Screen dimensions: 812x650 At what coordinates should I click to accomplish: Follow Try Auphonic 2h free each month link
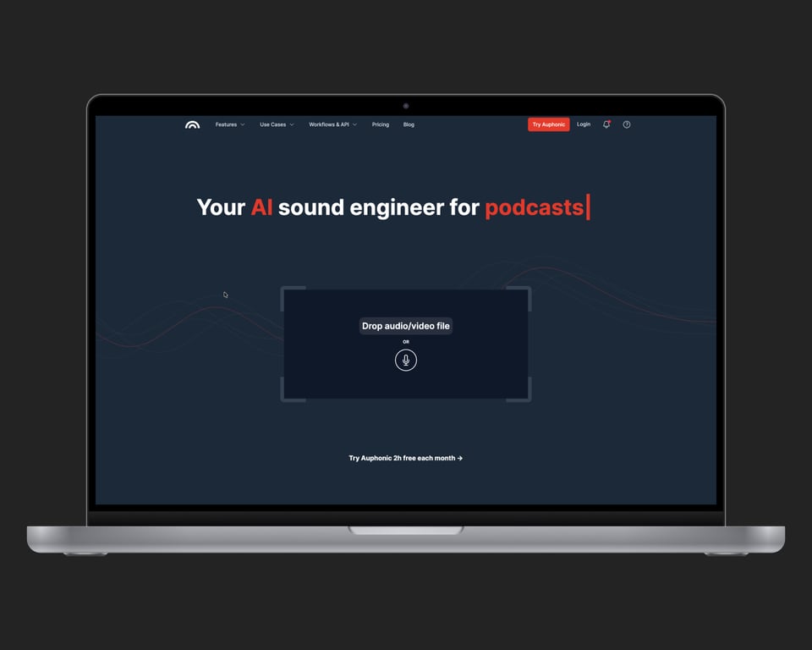pyautogui.click(x=405, y=458)
